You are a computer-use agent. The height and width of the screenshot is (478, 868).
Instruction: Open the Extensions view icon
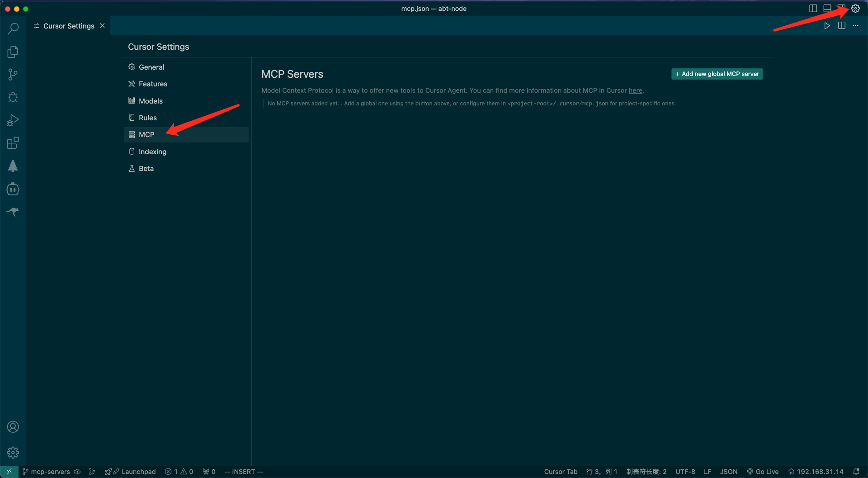tap(13, 143)
